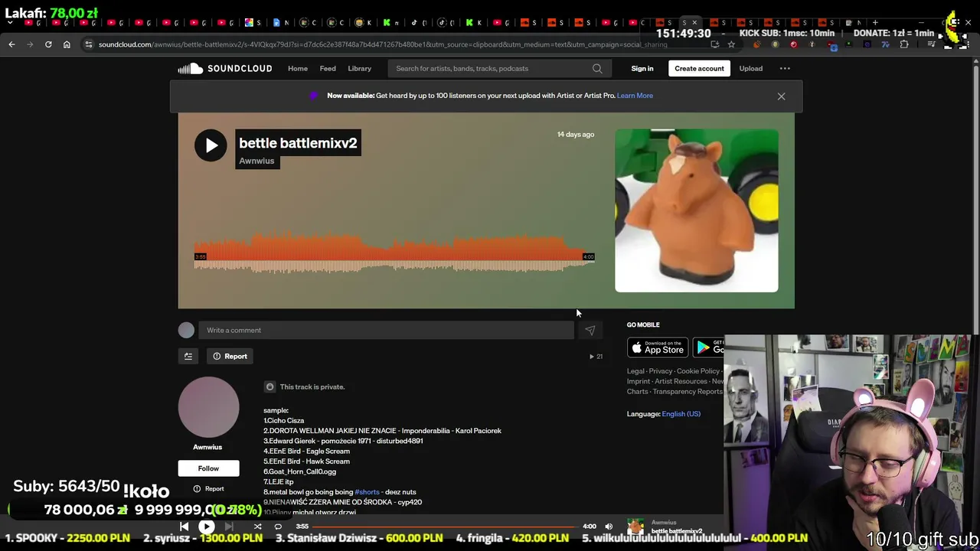Click the private track lock icon
980x551 pixels.
pos(269,386)
